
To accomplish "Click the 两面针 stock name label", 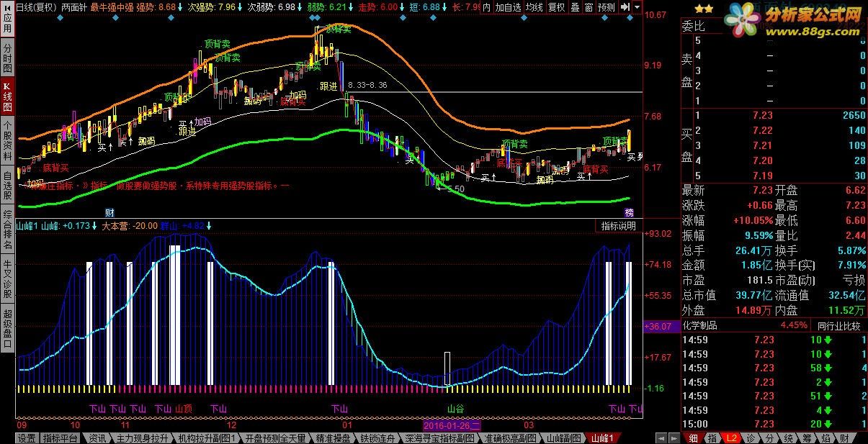I will (x=74, y=6).
